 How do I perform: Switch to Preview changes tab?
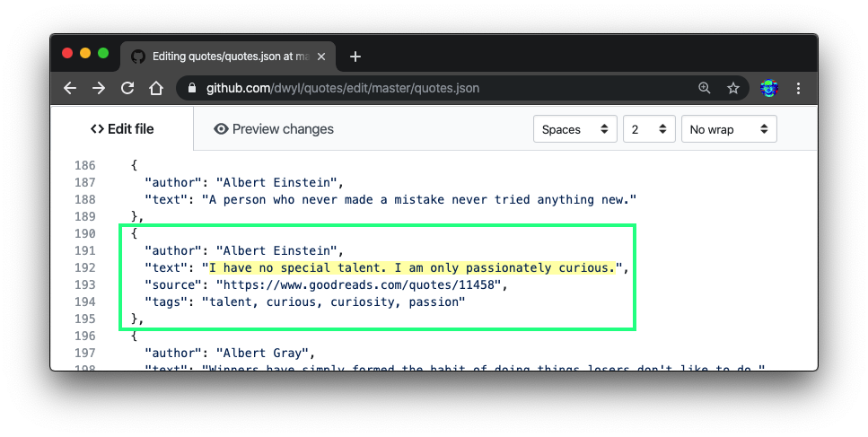click(274, 129)
